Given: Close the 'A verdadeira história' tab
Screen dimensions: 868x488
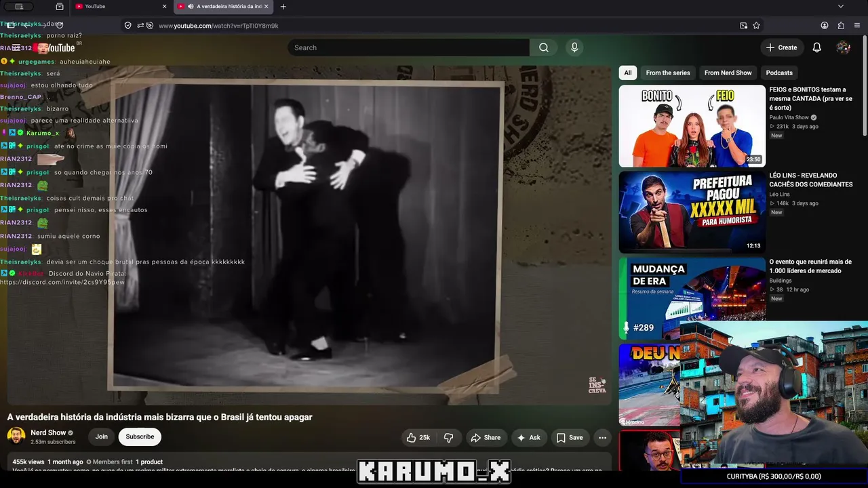Looking at the screenshot, I should click(266, 7).
